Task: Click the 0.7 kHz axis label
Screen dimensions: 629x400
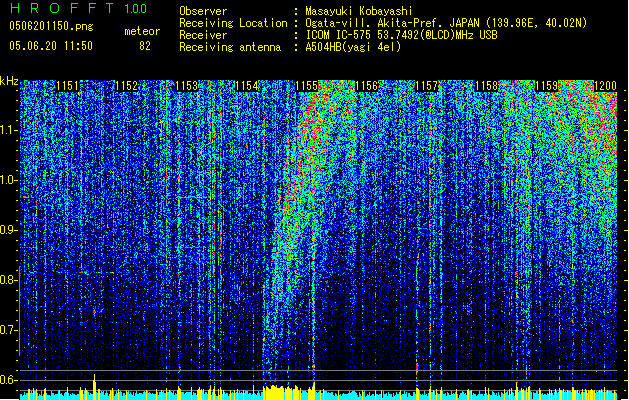Action: (9, 330)
